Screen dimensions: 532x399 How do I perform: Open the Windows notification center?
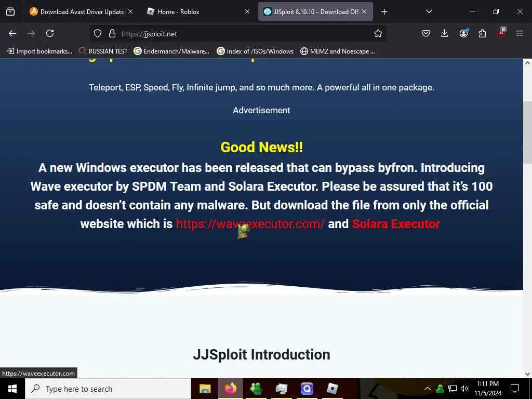515,389
